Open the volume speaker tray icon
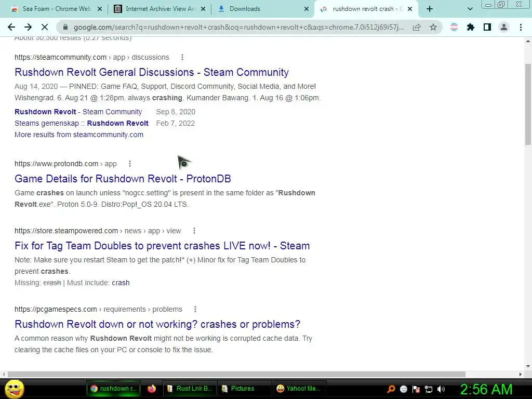This screenshot has width=532, height=399. click(441, 389)
